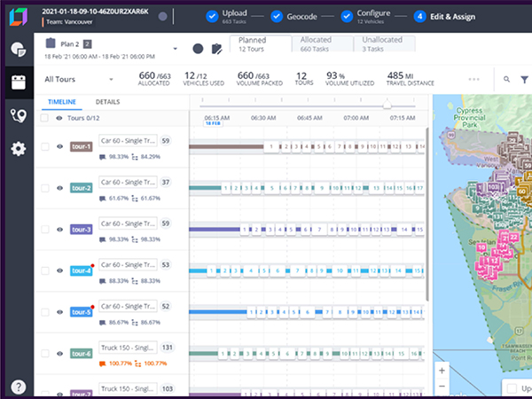Click the grey circle next to plan ID
Viewport: 532px width, 399px height.
point(163,16)
